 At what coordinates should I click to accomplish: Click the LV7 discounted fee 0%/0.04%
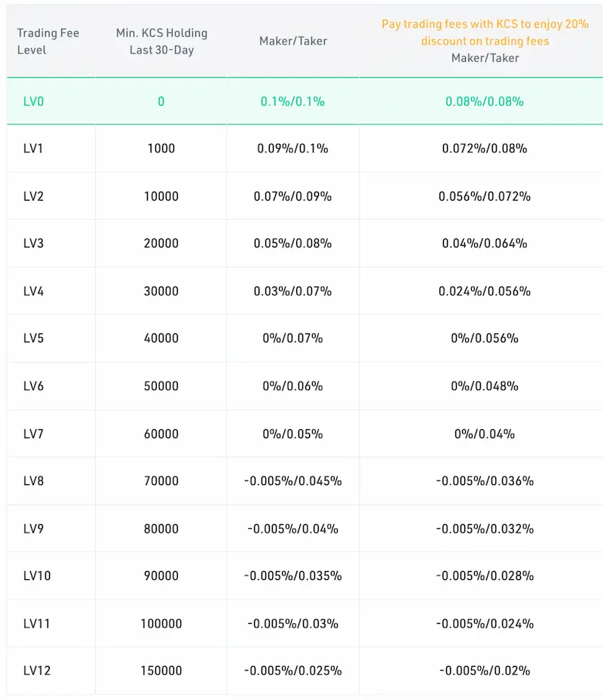[485, 434]
